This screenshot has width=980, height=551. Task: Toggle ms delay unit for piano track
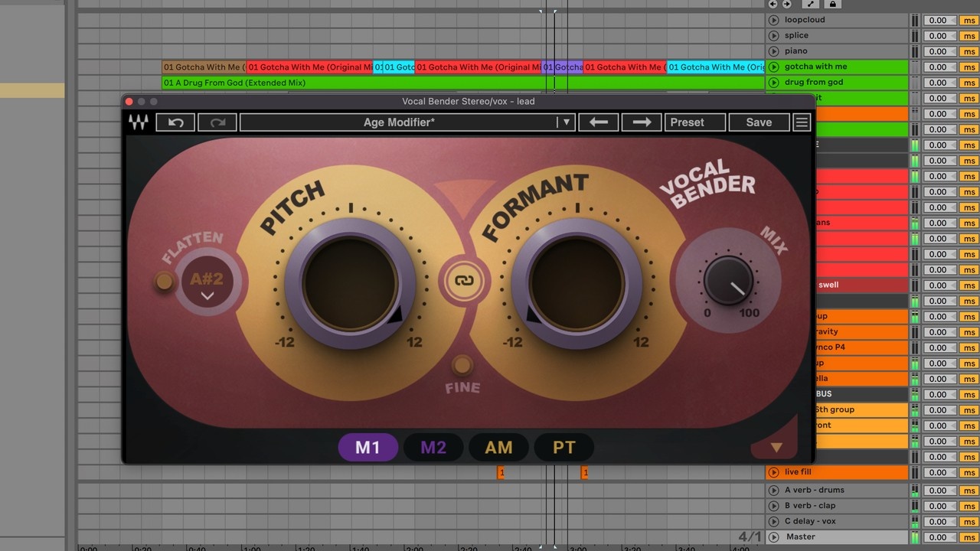coord(969,51)
